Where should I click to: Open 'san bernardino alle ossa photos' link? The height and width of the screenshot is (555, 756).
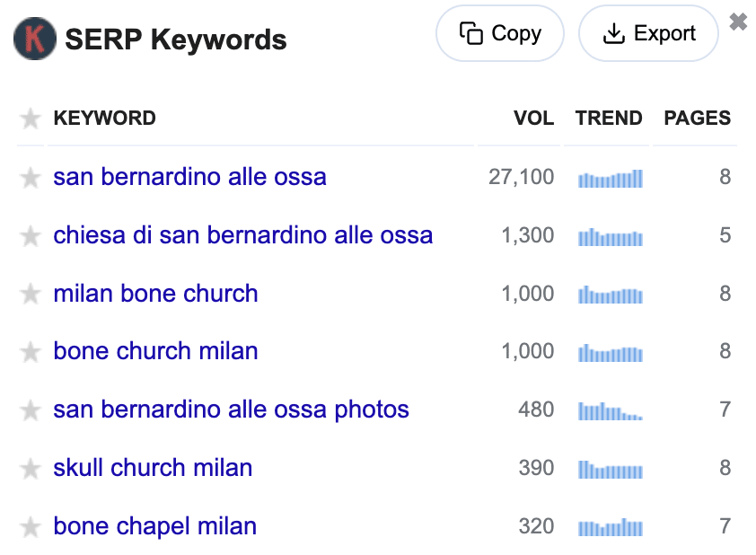(x=231, y=410)
